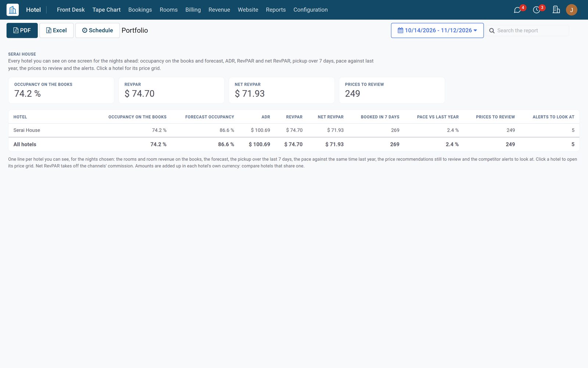588x368 pixels.
Task: Click the Booked in 7 Days column header
Action: (380, 117)
